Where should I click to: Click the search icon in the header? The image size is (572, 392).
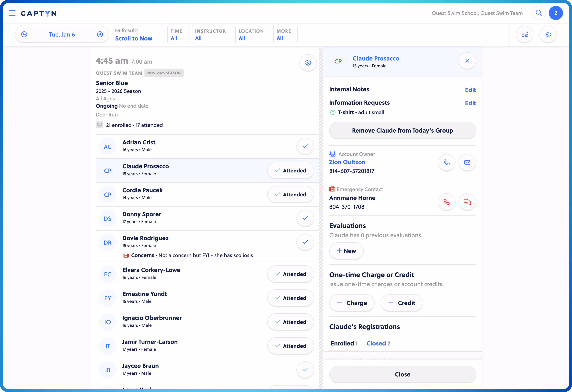(539, 13)
